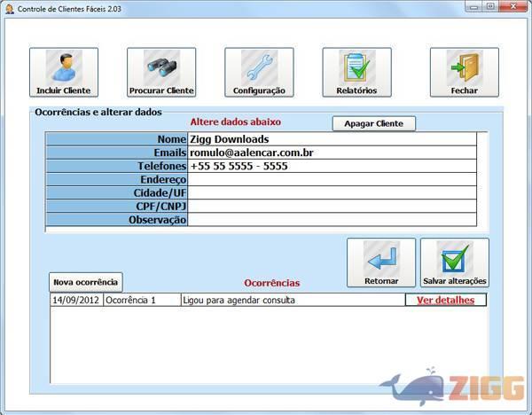532x415 pixels.
Task: Save changes with Salvar alterações checkmark
Action: coord(454,263)
